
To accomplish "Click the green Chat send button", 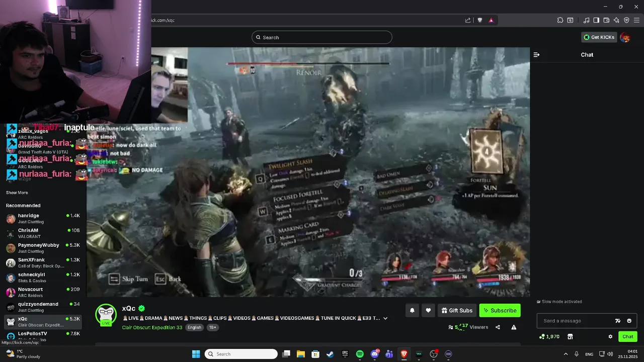I will click(628, 336).
